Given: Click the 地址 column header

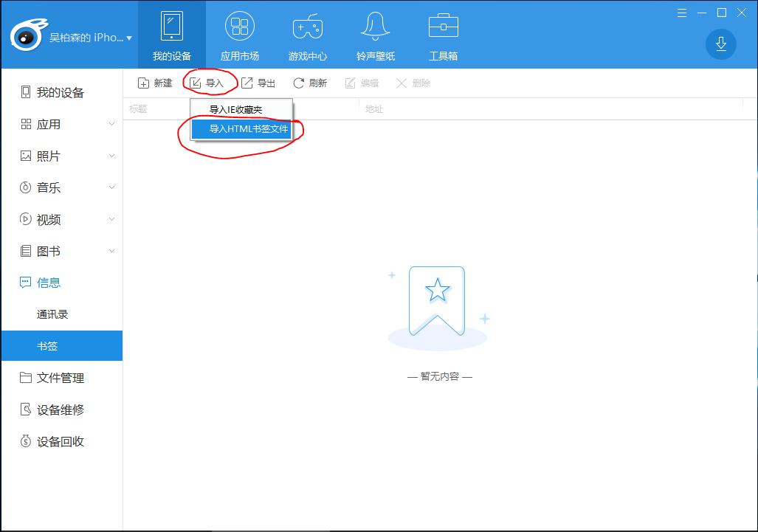Looking at the screenshot, I should click(x=373, y=109).
